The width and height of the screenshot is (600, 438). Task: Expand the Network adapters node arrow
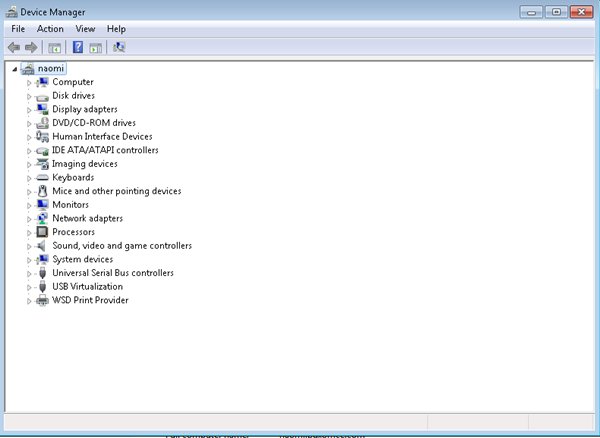point(29,219)
